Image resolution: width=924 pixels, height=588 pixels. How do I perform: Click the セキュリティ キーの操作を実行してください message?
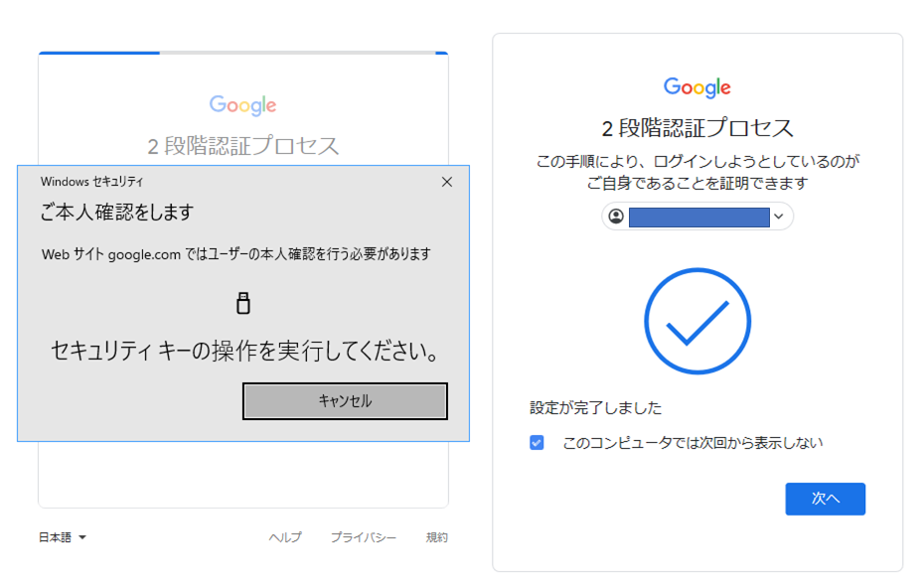(x=245, y=352)
